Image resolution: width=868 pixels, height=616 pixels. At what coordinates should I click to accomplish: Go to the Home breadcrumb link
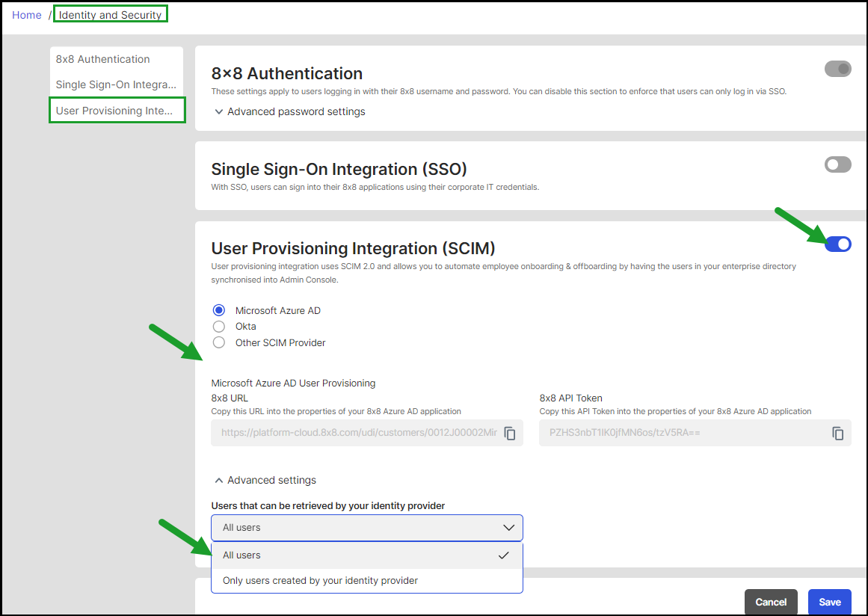(x=27, y=15)
